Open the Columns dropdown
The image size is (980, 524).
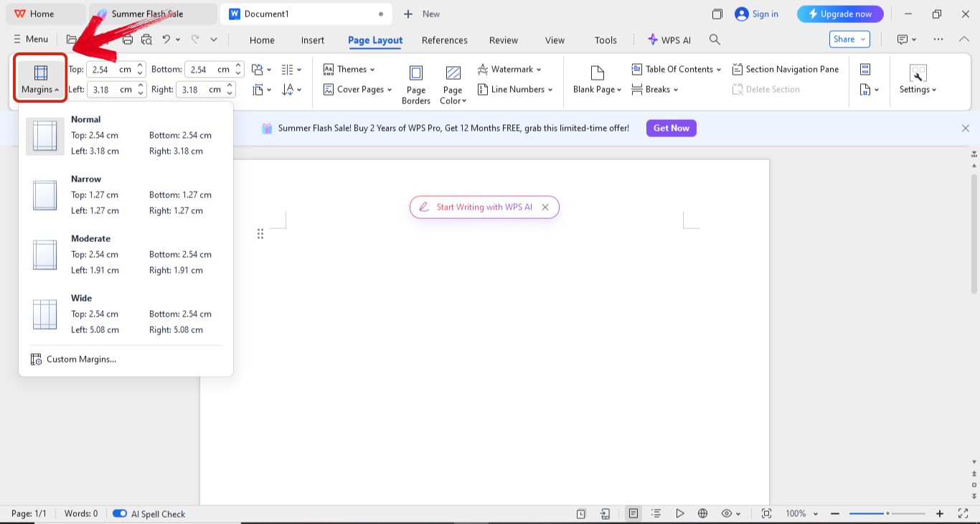coord(291,70)
